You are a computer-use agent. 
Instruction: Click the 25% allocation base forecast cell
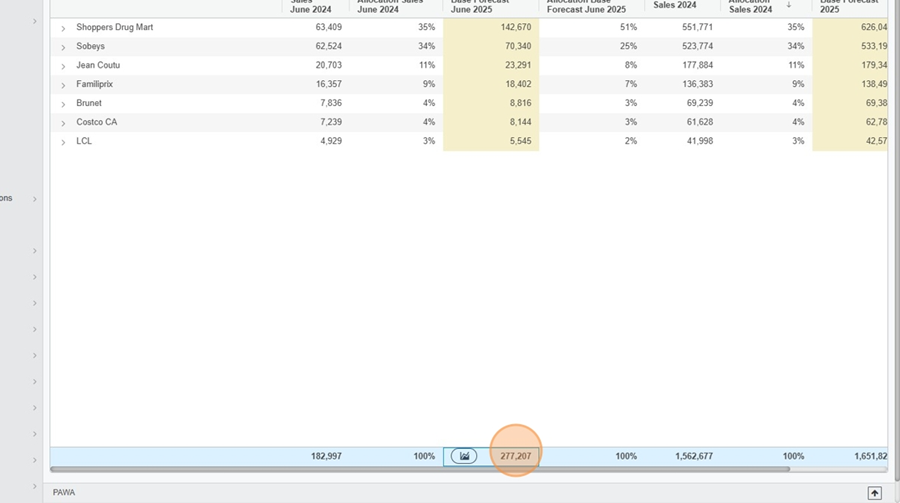pyautogui.click(x=629, y=46)
